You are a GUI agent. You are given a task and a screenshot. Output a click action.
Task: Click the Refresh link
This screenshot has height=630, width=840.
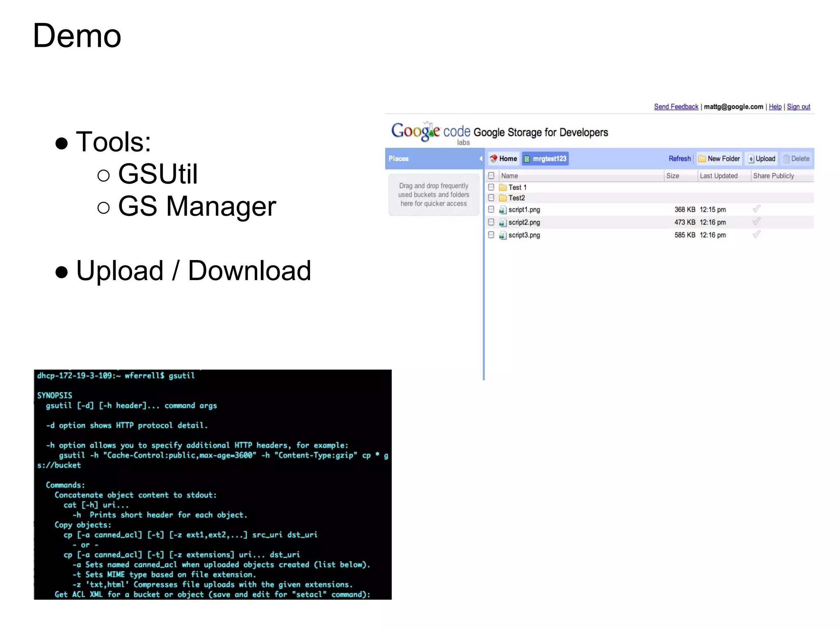point(680,159)
